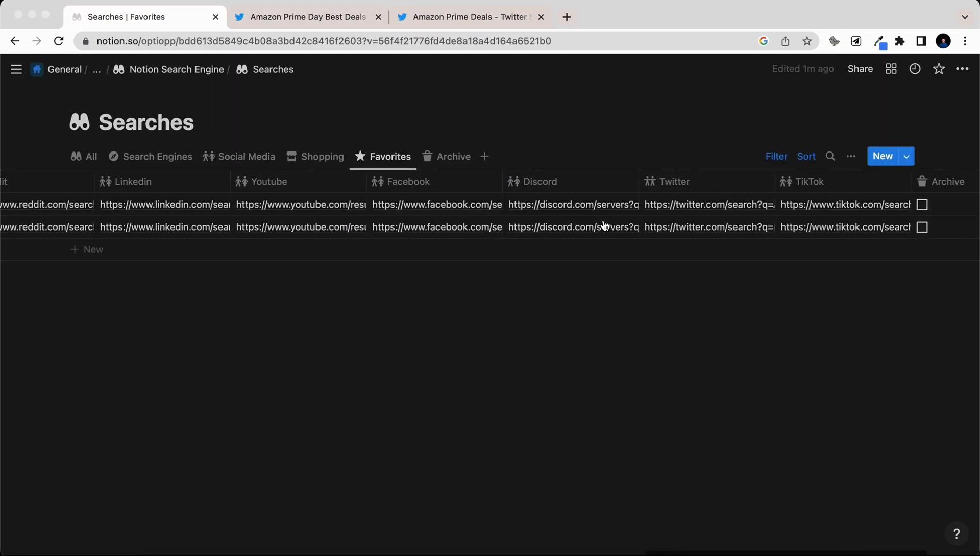
Task: Open the Archive column header menu
Action: coord(945,182)
